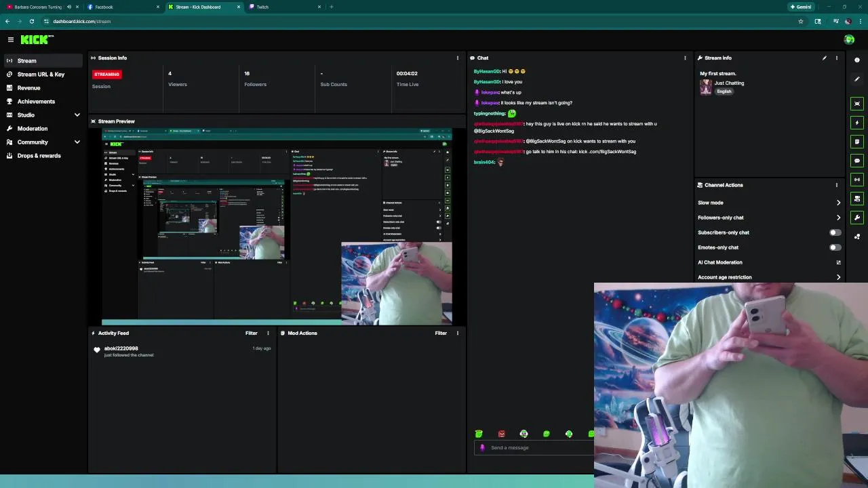
Task: Open the browser extensions icon
Action: pyautogui.click(x=818, y=21)
